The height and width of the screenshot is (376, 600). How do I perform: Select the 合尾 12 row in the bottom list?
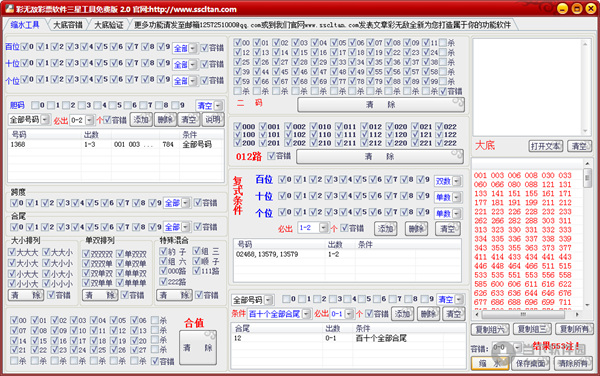[347, 338]
